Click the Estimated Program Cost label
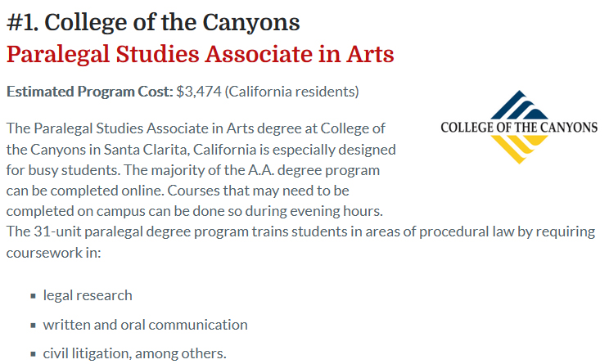Image resolution: width=609 pixels, height=364 pixels. [x=90, y=92]
